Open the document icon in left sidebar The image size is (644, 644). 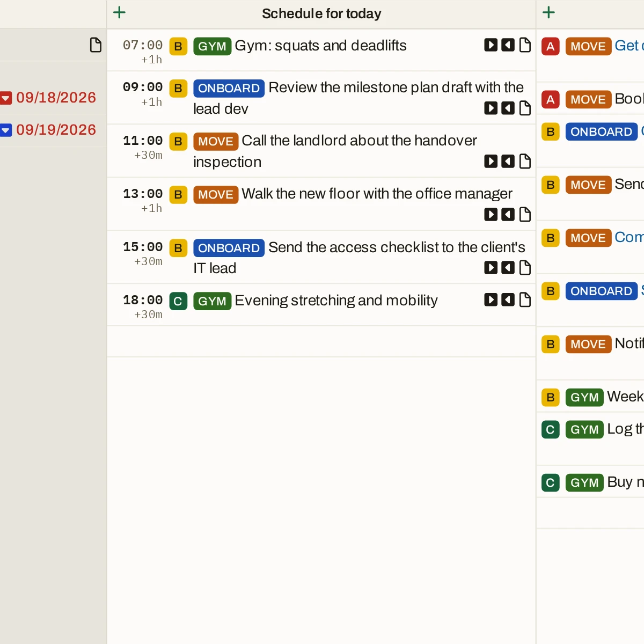pyautogui.click(x=96, y=45)
